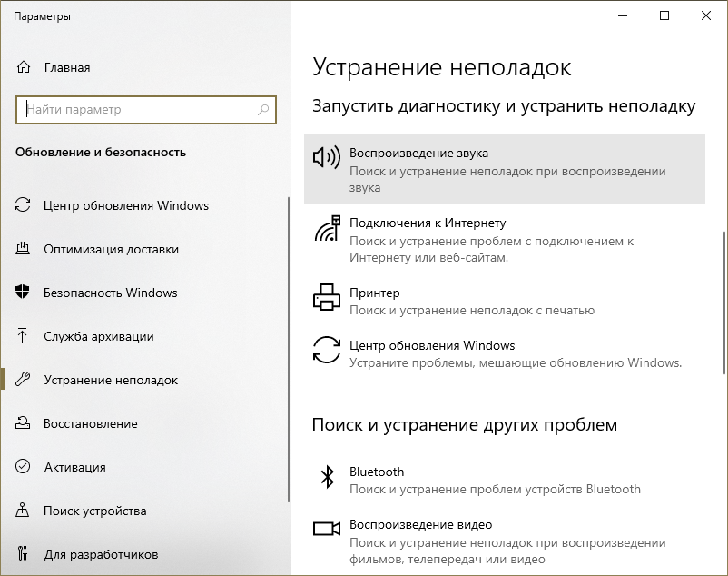Click the magnifier icon in search box
Viewport: 728px width, 576px height.
[263, 110]
